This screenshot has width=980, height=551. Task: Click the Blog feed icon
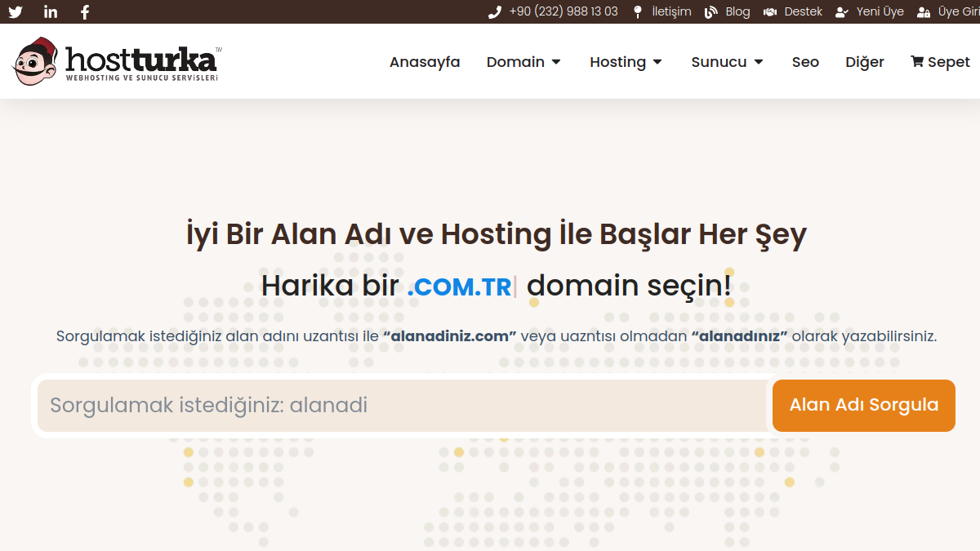(x=711, y=12)
